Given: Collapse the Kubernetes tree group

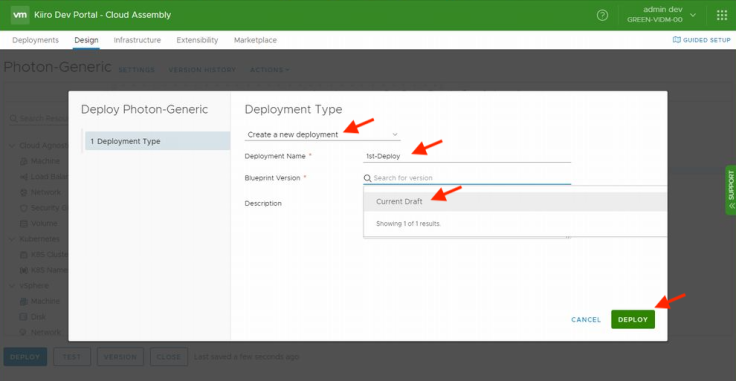Looking at the screenshot, I should 12,239.
